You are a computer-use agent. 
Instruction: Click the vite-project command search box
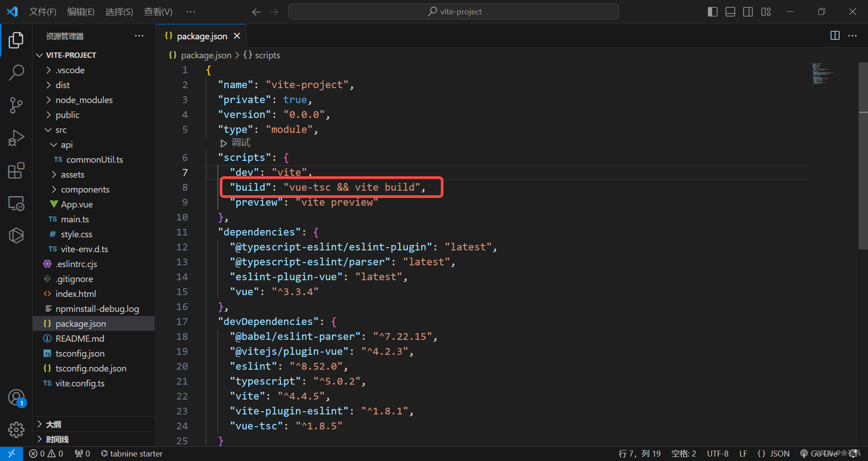(453, 11)
